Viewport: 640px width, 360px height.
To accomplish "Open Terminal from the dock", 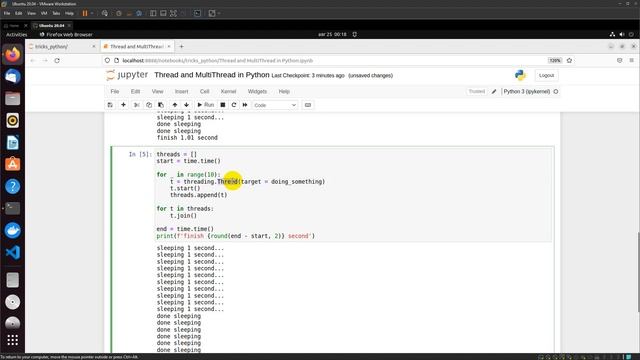I will [13, 209].
